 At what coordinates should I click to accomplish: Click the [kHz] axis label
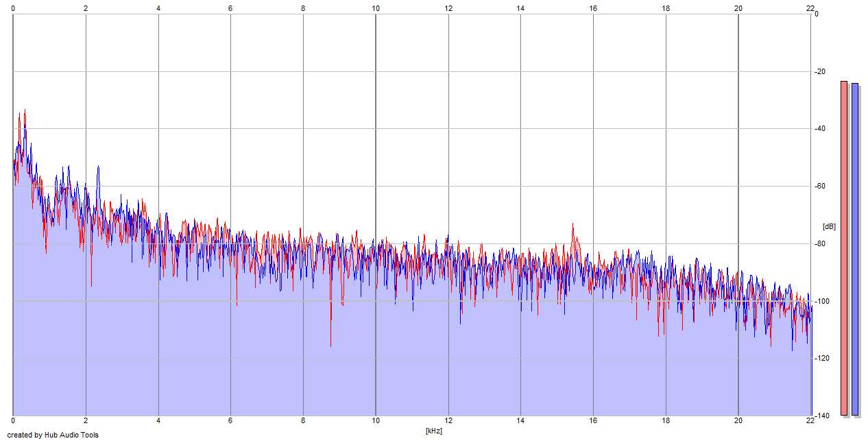click(x=434, y=431)
